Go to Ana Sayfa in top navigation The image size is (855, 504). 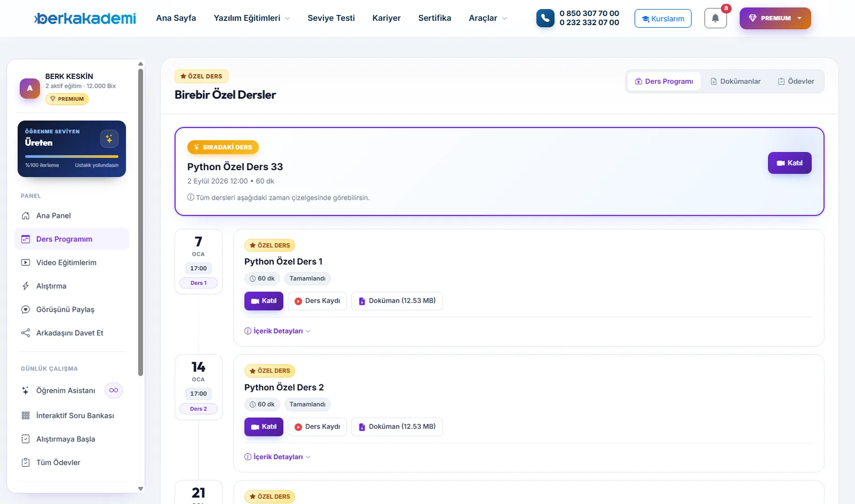click(176, 18)
